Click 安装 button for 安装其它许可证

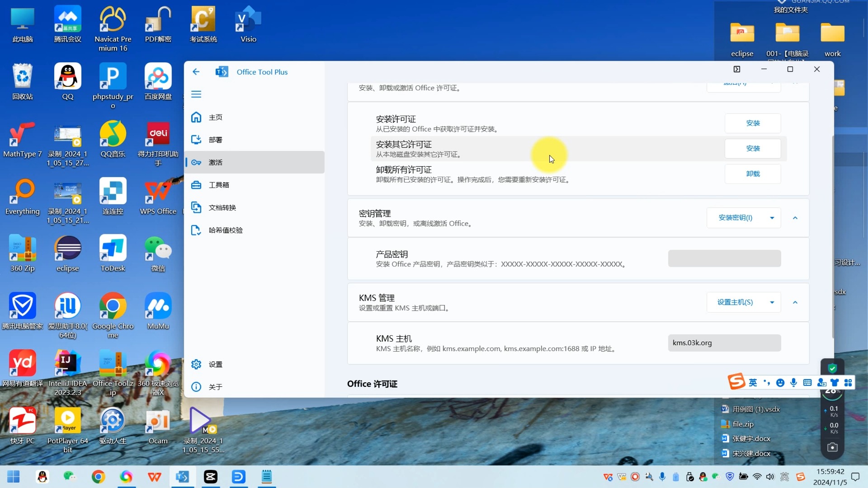753,148
